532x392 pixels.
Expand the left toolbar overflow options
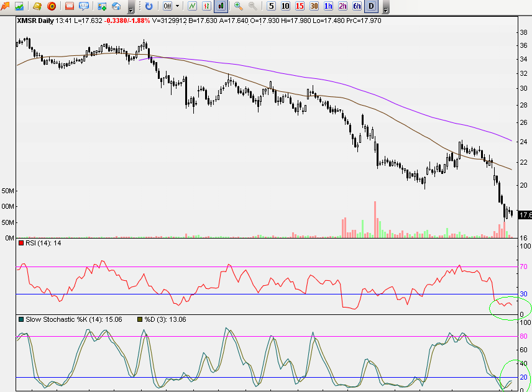coord(131,9)
